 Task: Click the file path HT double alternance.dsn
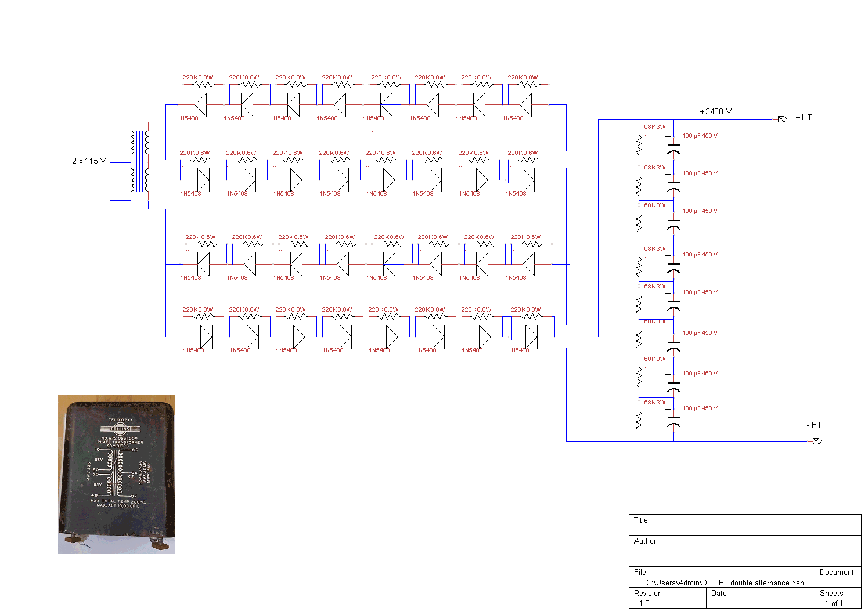pyautogui.click(x=725, y=583)
